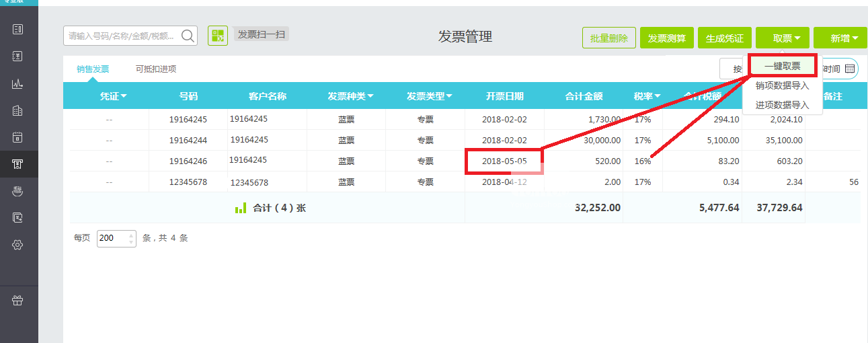Open the calendar icon in the sidebar
The image size is (868, 343).
coord(18,137)
